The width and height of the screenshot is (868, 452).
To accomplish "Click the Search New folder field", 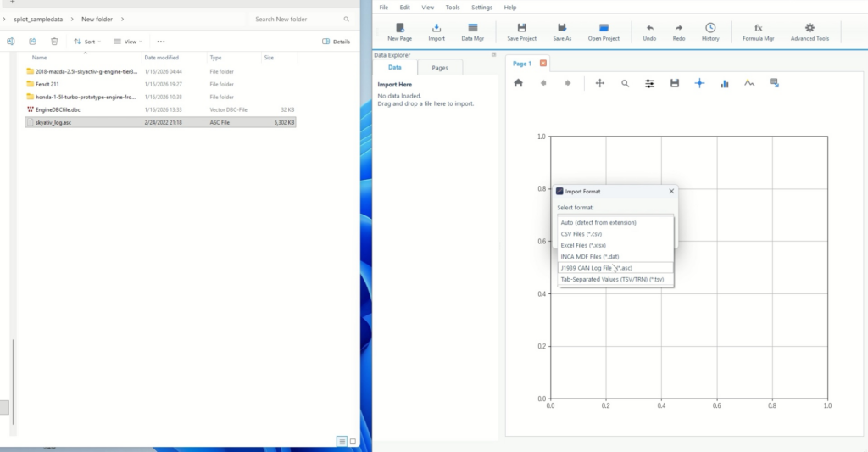I will [297, 19].
